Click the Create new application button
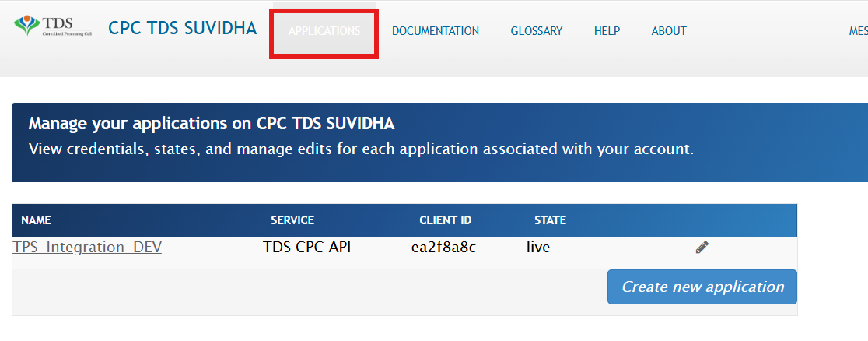This screenshot has height=341, width=868. click(702, 287)
